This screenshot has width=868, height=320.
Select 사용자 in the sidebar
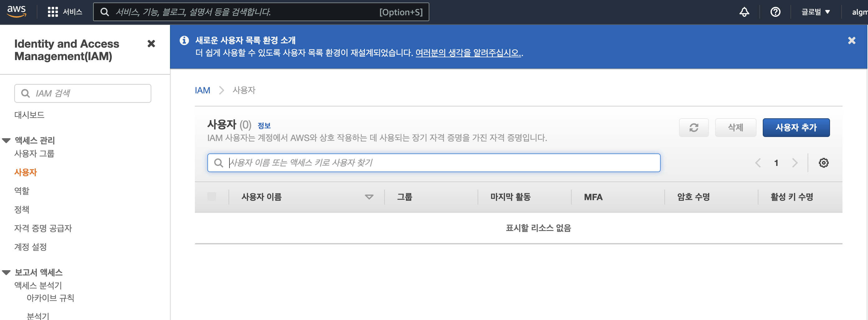pos(26,172)
